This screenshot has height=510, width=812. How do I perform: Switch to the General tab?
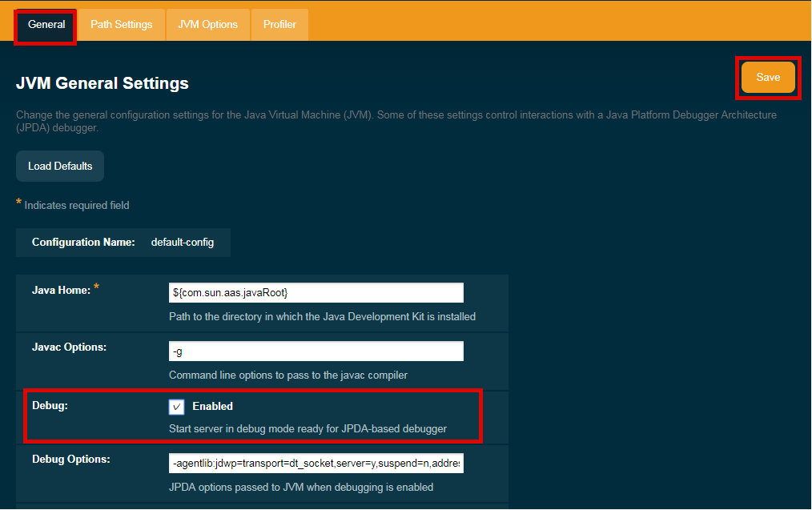click(x=46, y=25)
